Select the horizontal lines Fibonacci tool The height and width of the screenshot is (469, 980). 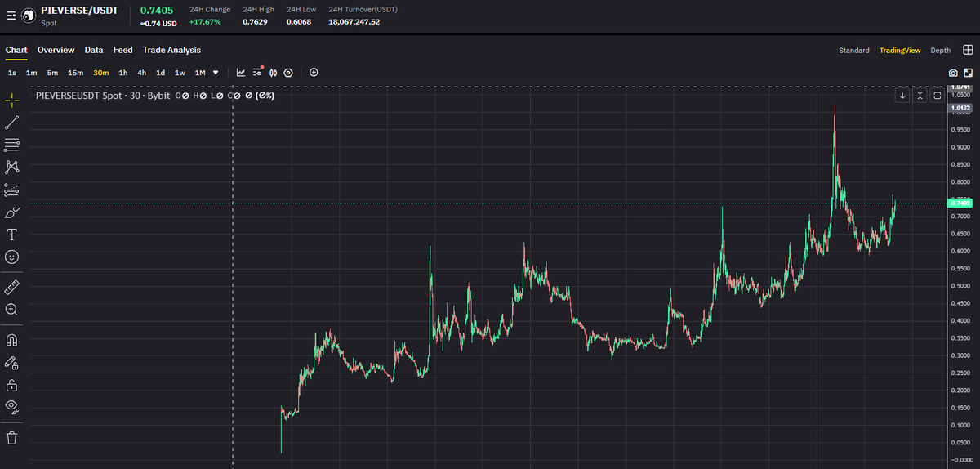pyautogui.click(x=11, y=145)
